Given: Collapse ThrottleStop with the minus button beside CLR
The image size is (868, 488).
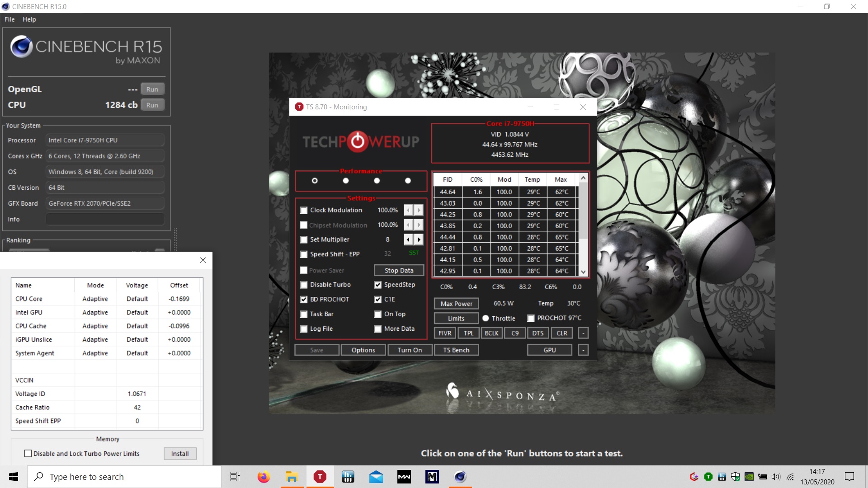Looking at the screenshot, I should (583, 333).
